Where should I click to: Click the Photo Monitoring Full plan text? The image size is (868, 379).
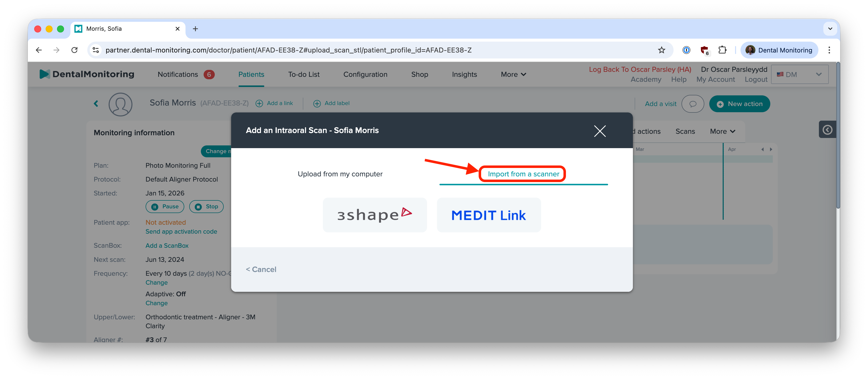(x=178, y=166)
